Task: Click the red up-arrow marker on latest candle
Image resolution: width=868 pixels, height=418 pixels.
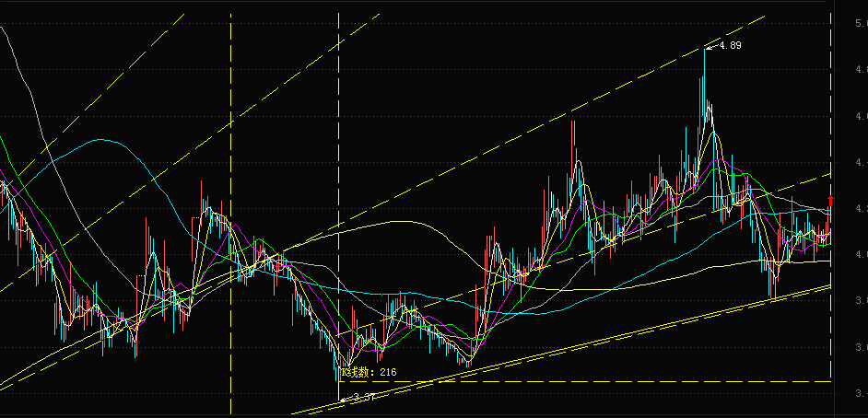Action: 830,201
